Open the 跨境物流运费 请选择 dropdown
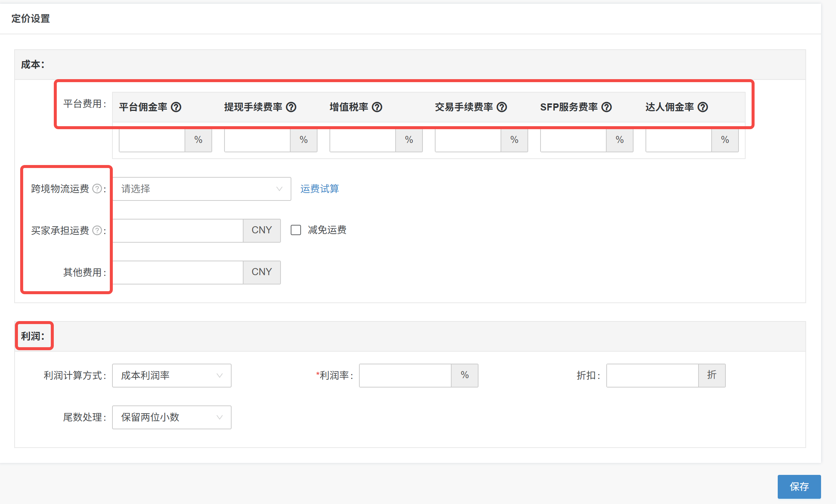836x504 pixels. tap(202, 189)
